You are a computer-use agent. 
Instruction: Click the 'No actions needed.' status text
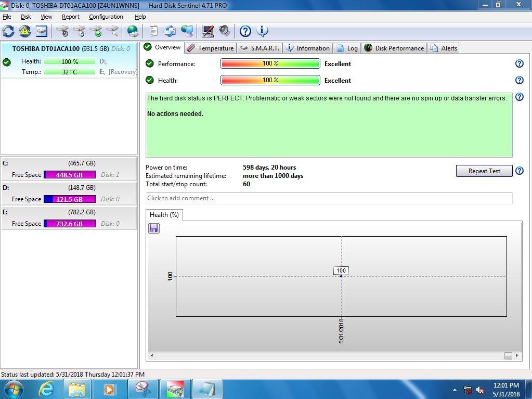(175, 114)
